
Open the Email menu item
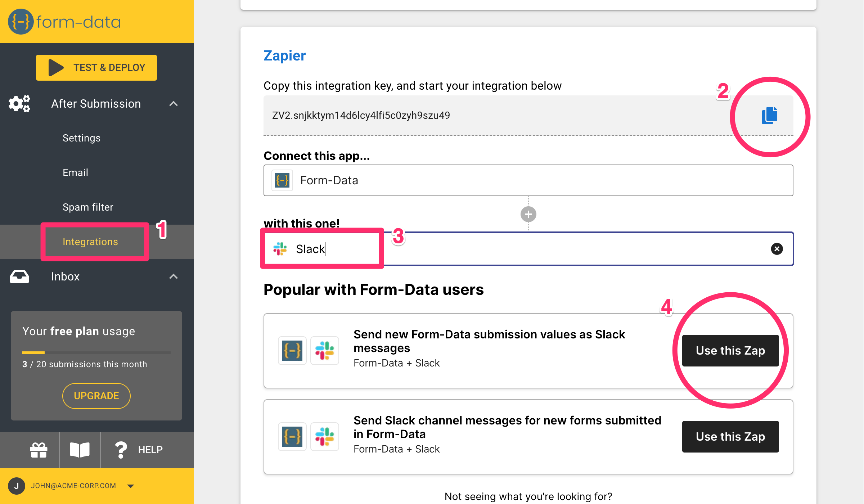coord(75,173)
